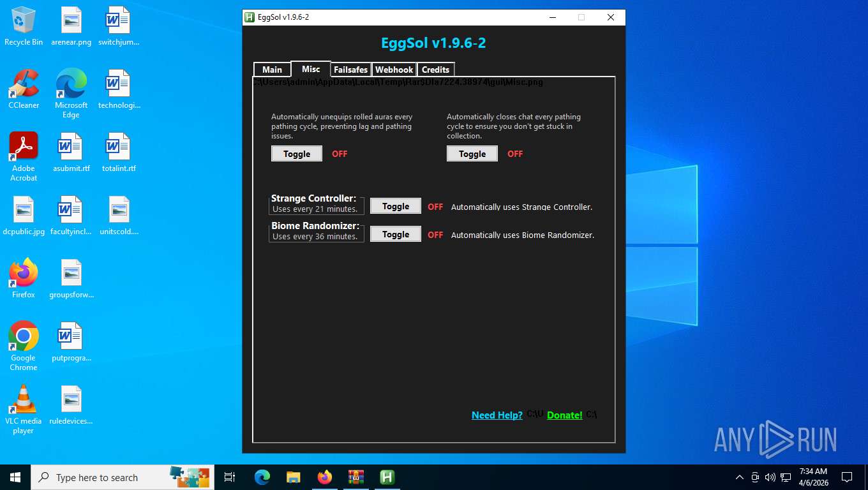868x490 pixels.
Task: Select the technologi... Word document icon
Action: (x=119, y=89)
